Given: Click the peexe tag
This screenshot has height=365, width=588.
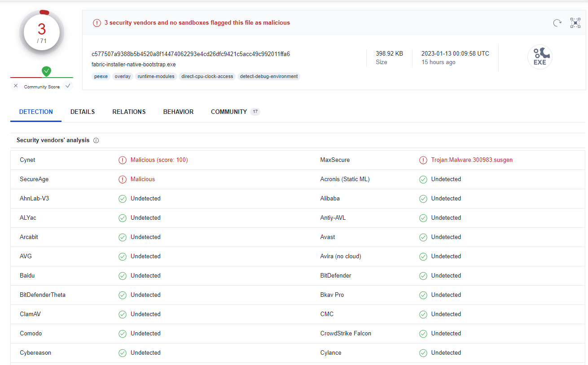Looking at the screenshot, I should pyautogui.click(x=101, y=76).
